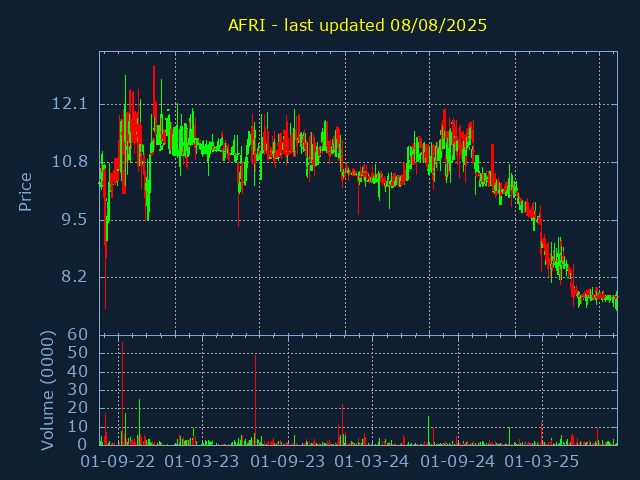Click the 01-03-25 date label

pyautogui.click(x=542, y=462)
